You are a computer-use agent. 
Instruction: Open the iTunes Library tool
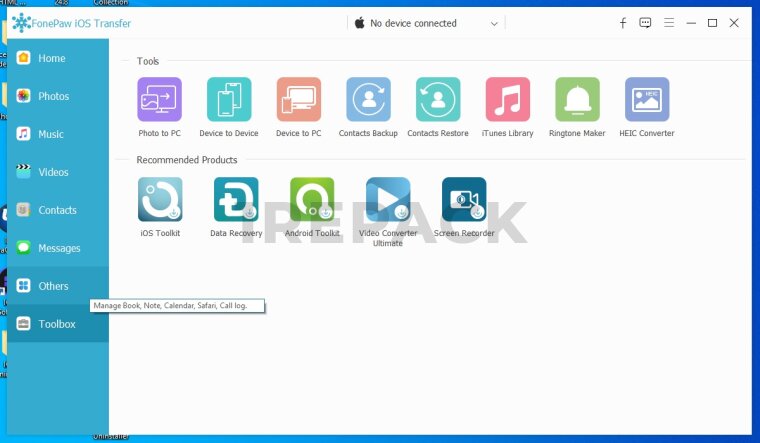[507, 100]
